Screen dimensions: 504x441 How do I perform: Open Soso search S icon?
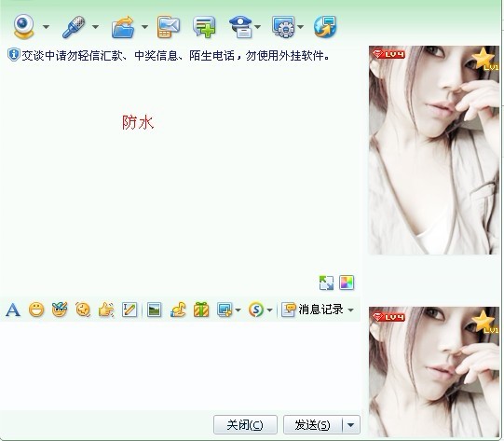(256, 310)
